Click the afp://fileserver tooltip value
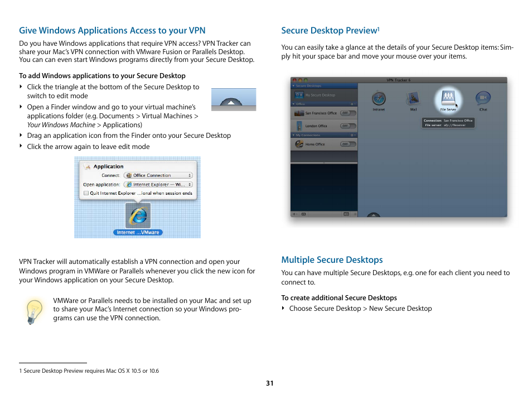 click(x=454, y=126)
